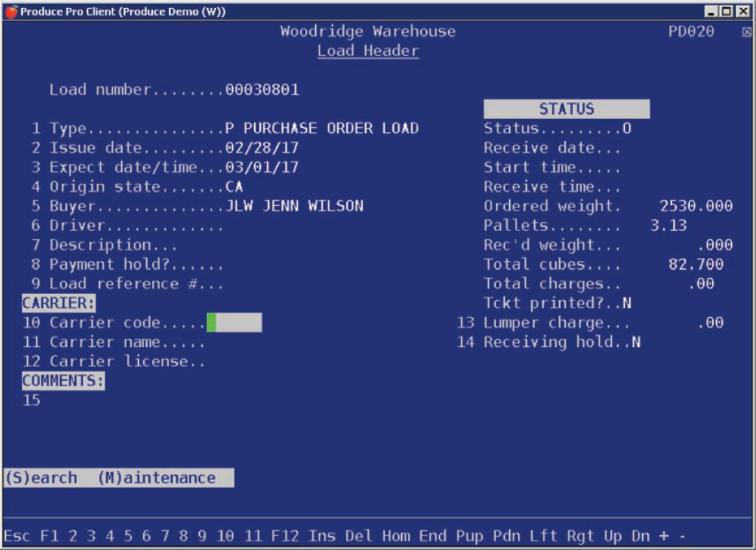Image resolution: width=756 pixels, height=550 pixels.
Task: Click the Hom key in bottom bar
Action: coord(395,536)
